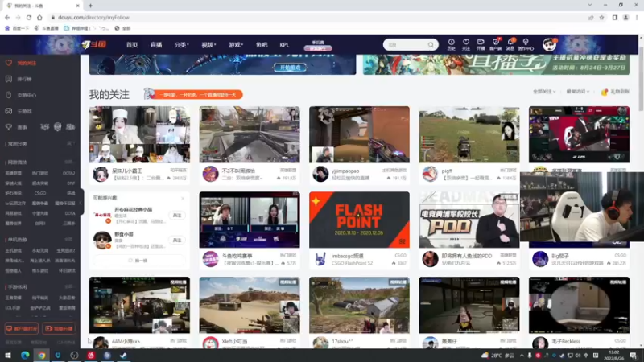Image resolution: width=644 pixels, height=362 pixels.
Task: Click the Douyu logo in the header
Action: coord(94,44)
